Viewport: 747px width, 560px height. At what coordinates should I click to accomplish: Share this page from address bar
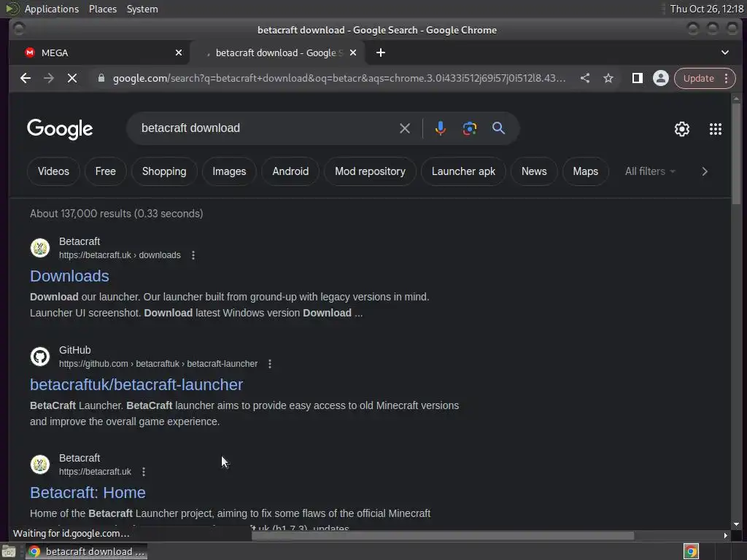tap(585, 78)
